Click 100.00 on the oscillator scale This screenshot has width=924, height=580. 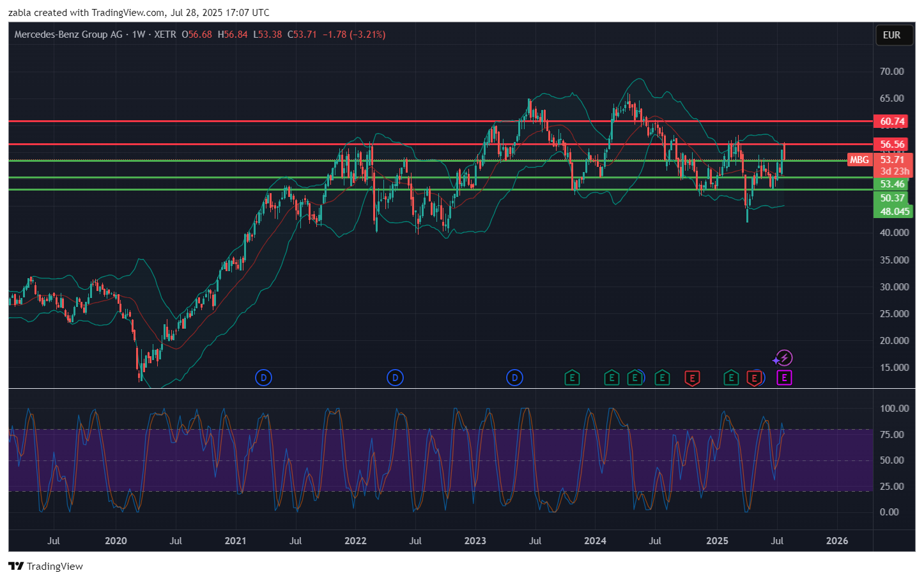click(x=895, y=409)
